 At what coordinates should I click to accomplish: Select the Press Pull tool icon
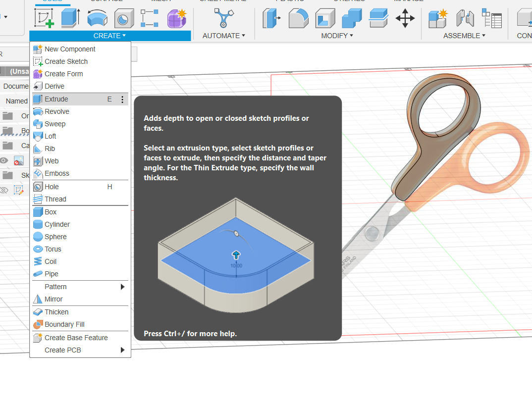click(x=271, y=18)
